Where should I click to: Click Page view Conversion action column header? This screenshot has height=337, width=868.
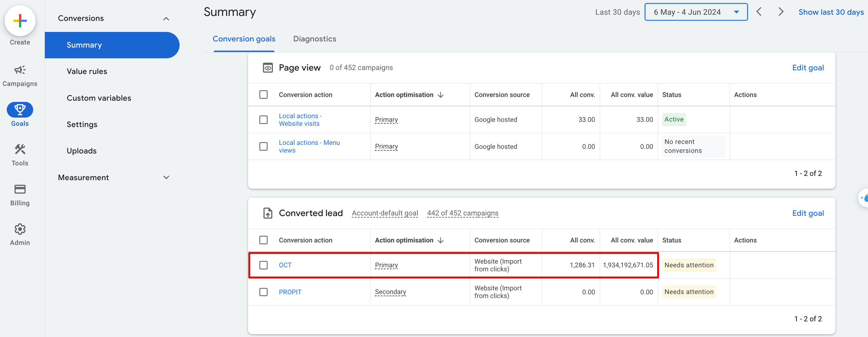click(305, 95)
